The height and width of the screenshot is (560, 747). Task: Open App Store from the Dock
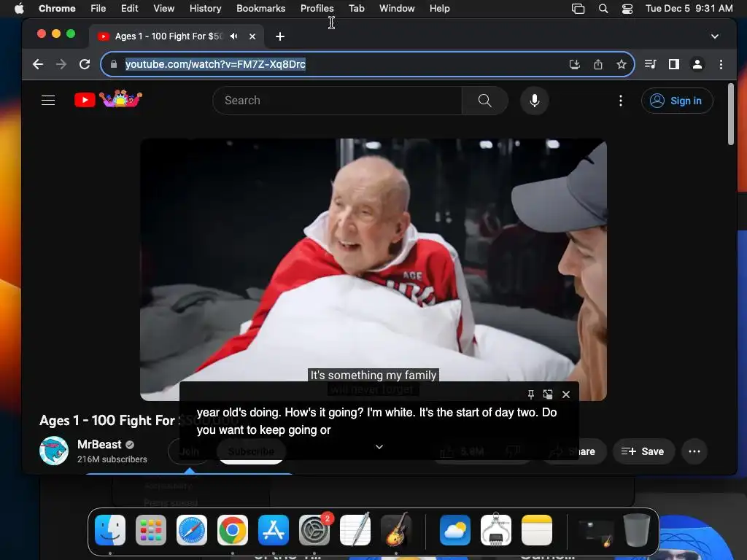point(274,530)
